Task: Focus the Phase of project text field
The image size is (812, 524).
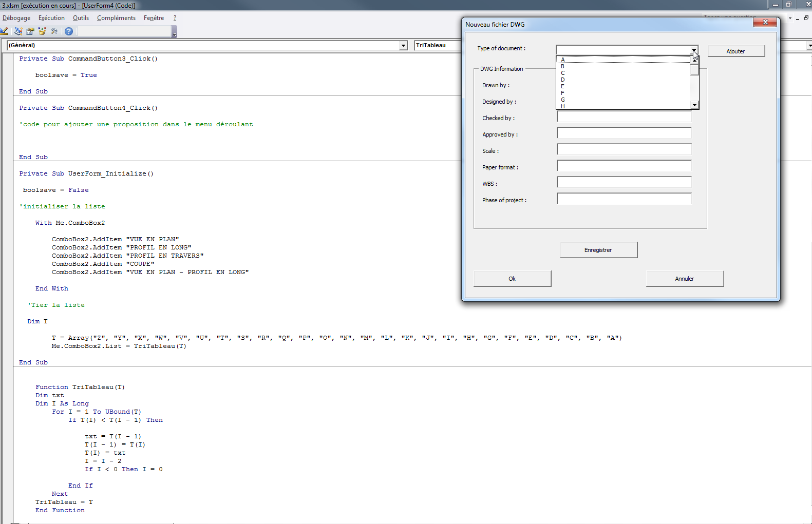Action: [x=624, y=199]
